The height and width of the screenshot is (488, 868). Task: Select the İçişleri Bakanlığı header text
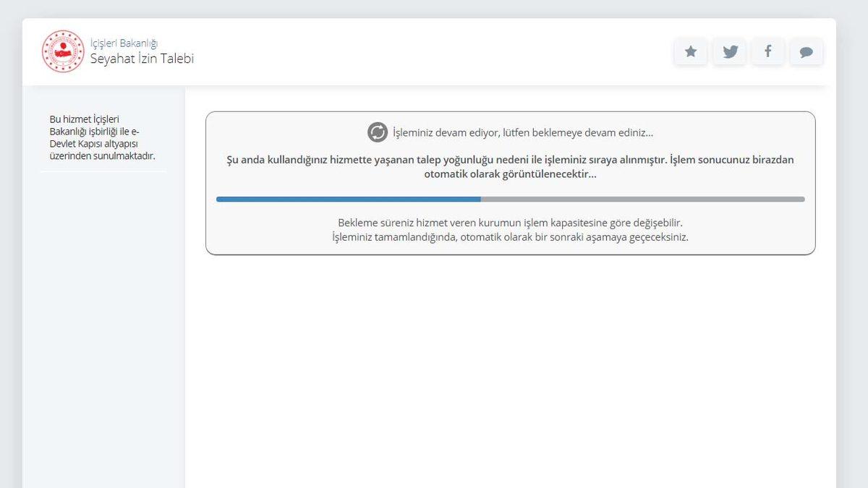[x=125, y=42]
